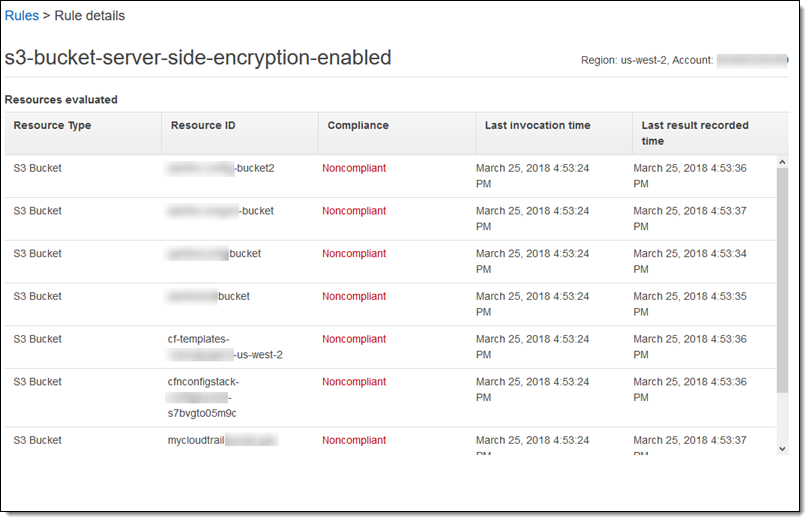The width and height of the screenshot is (810, 522).
Task: Click the Rules breadcrumb link
Action: tap(22, 16)
